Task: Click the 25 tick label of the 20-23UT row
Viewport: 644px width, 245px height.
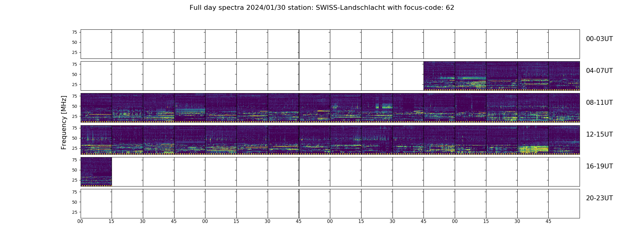Action: (75, 212)
